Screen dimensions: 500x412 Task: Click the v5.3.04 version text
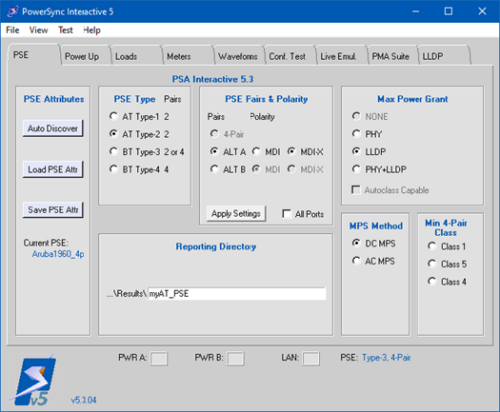[x=84, y=400]
